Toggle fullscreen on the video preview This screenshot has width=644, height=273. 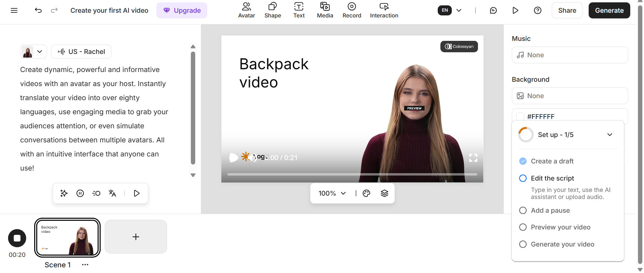(x=473, y=158)
